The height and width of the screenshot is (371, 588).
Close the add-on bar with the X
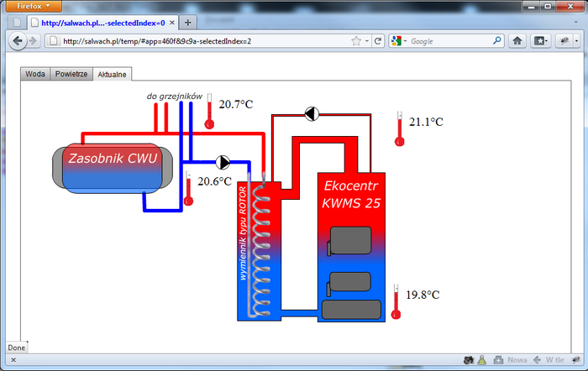point(13,360)
